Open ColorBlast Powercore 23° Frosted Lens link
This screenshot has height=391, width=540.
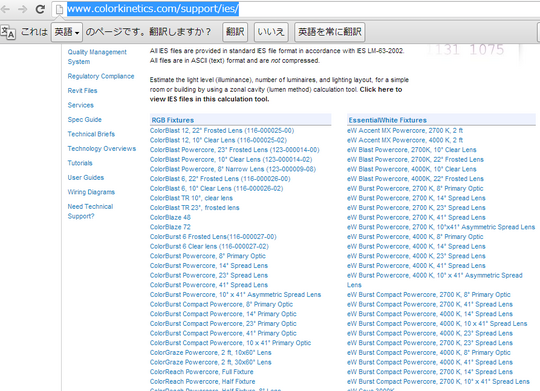(235, 150)
